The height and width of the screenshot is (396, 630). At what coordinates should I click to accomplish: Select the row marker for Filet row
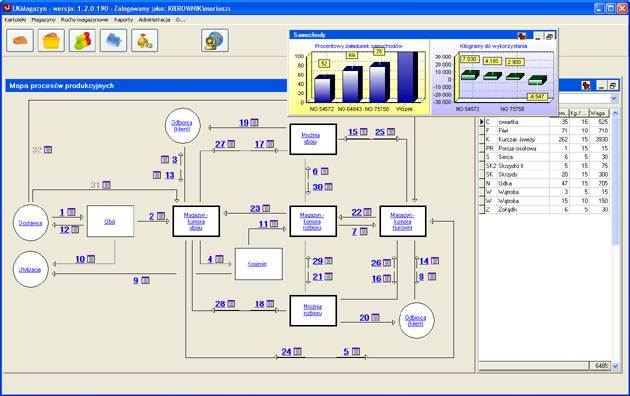(482, 131)
